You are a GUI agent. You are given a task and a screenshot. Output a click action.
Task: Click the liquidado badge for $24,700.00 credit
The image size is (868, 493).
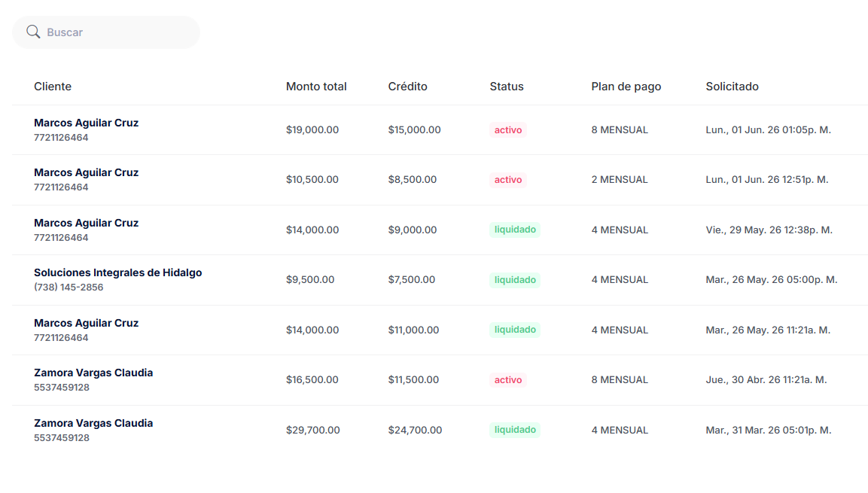[x=515, y=430]
